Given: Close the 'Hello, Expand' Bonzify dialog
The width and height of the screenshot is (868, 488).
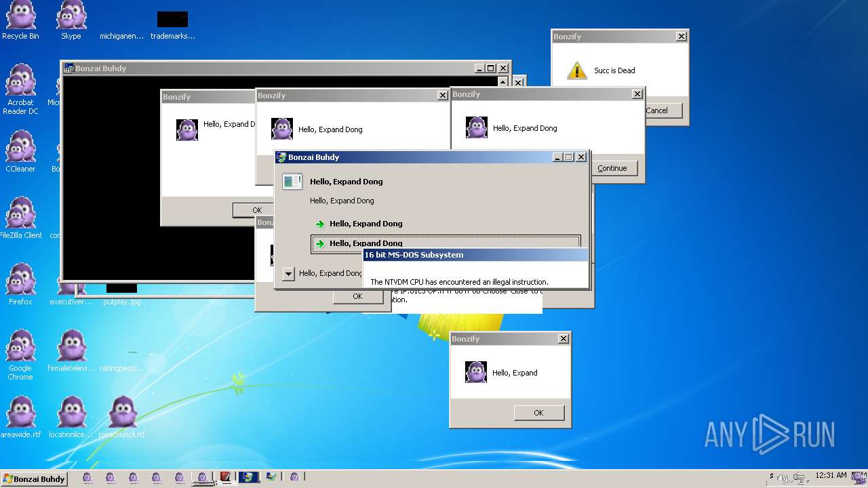Looking at the screenshot, I should [x=564, y=339].
